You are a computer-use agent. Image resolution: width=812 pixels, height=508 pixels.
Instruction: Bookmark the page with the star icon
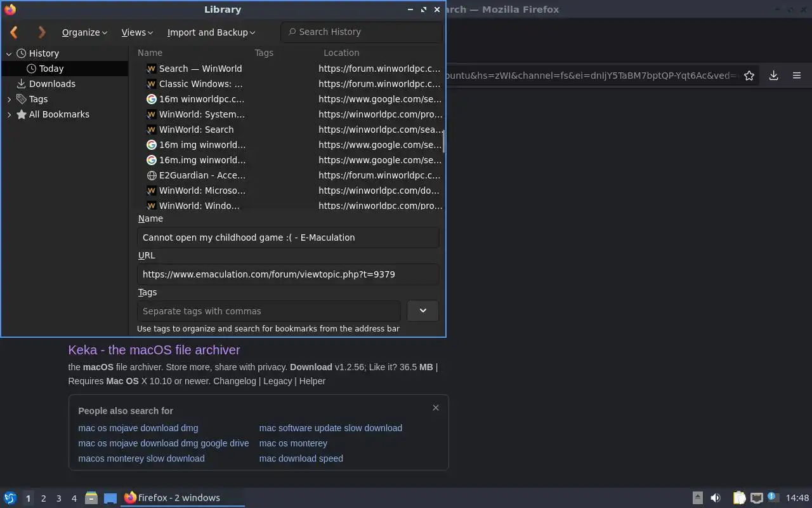[x=749, y=76]
